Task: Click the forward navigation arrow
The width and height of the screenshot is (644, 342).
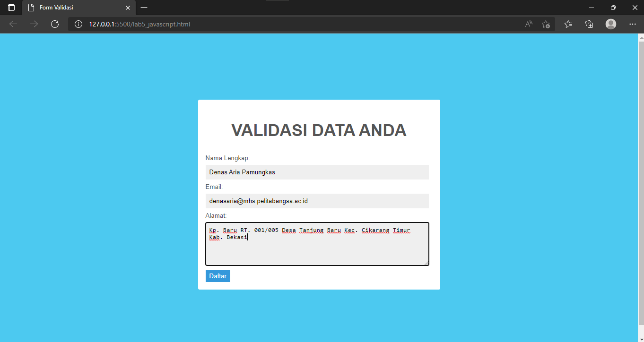Action: [34, 24]
